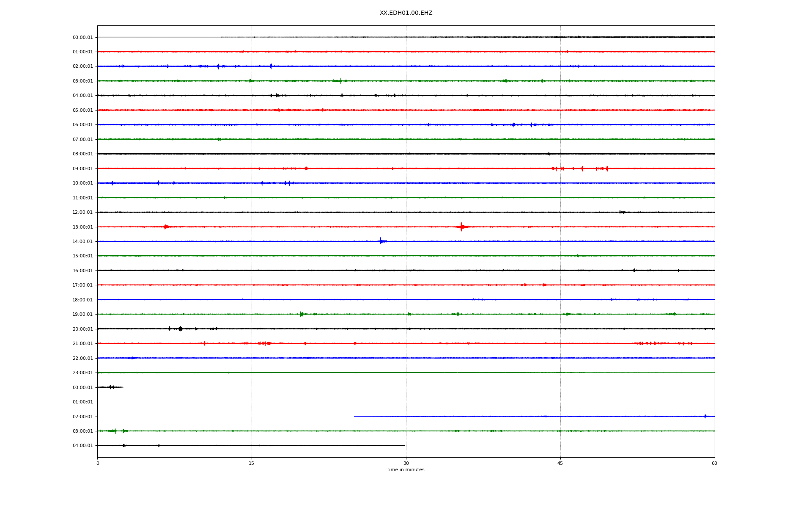Click the 06:00:01 row label
The image size is (812, 508).
pos(82,124)
